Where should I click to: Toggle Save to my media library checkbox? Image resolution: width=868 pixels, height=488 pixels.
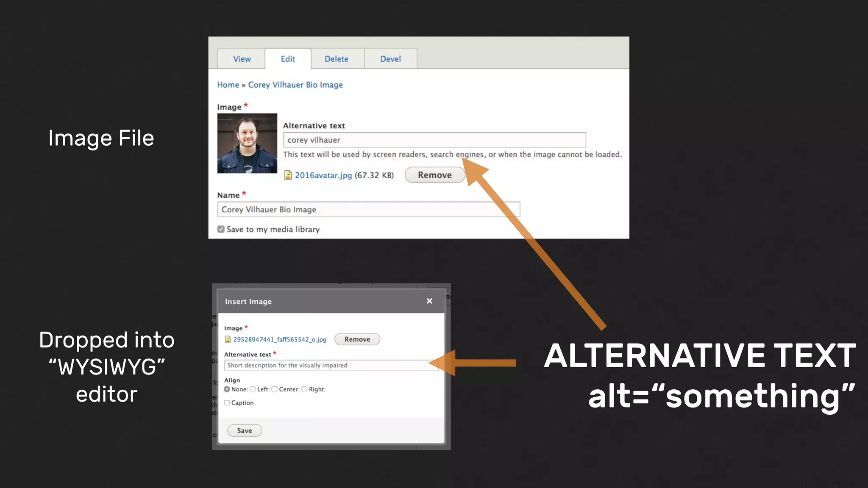[221, 229]
